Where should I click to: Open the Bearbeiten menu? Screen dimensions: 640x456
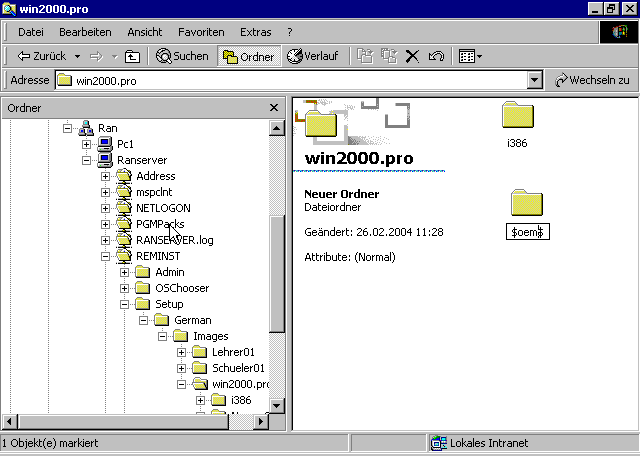(x=85, y=32)
